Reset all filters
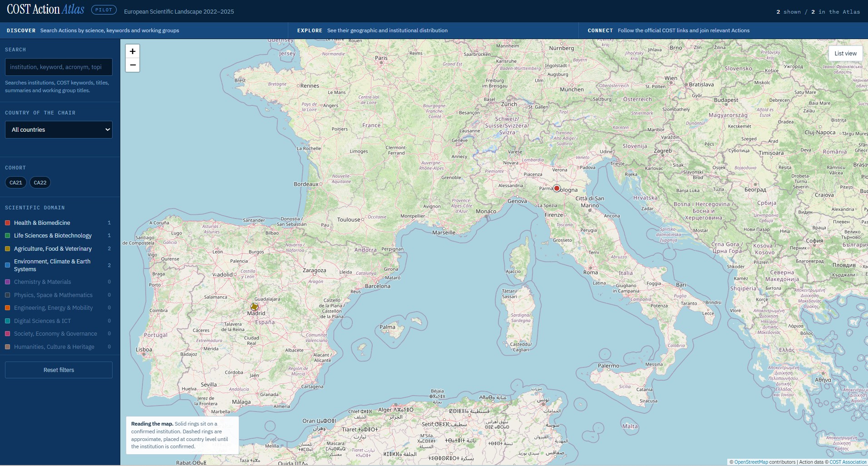The image size is (868, 466). tap(59, 370)
